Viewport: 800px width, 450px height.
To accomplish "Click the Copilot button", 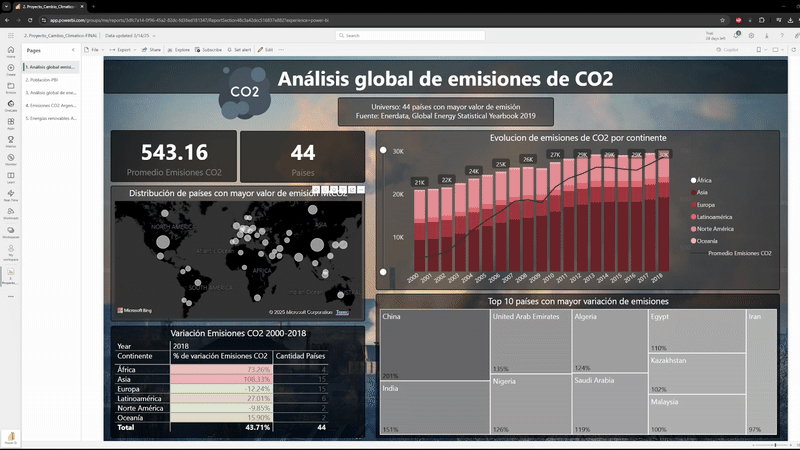I will [727, 49].
